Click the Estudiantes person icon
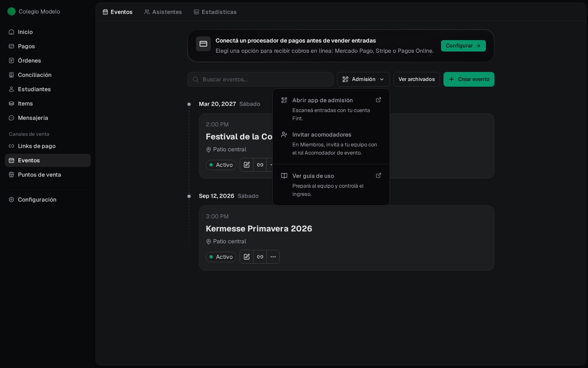The width and height of the screenshot is (588, 368). point(11,89)
